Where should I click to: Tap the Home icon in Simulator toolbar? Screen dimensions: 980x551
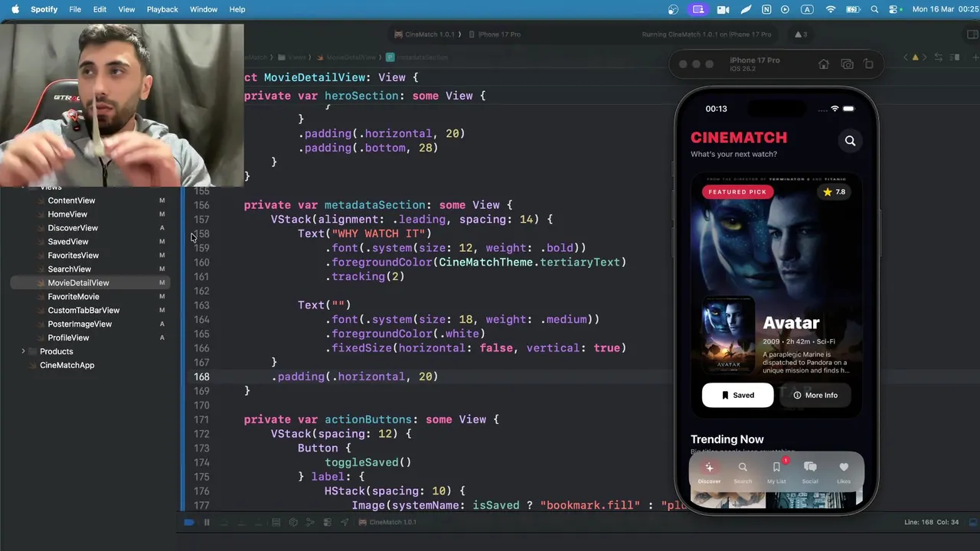coord(824,64)
